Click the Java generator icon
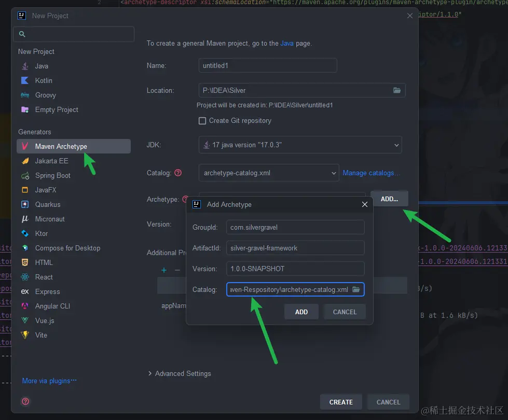Viewport: 508px width, 420px height. (25, 66)
